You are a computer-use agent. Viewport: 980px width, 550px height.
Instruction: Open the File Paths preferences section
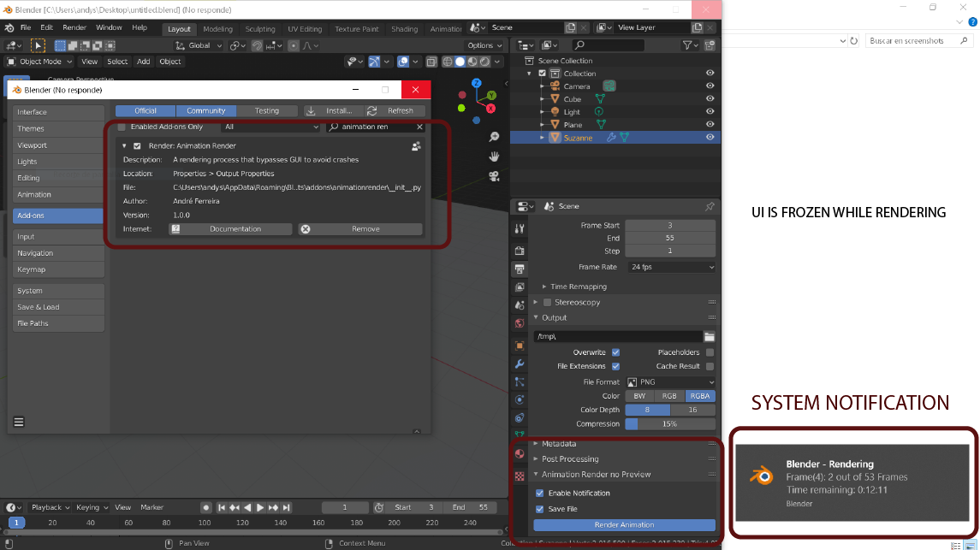pyautogui.click(x=58, y=323)
